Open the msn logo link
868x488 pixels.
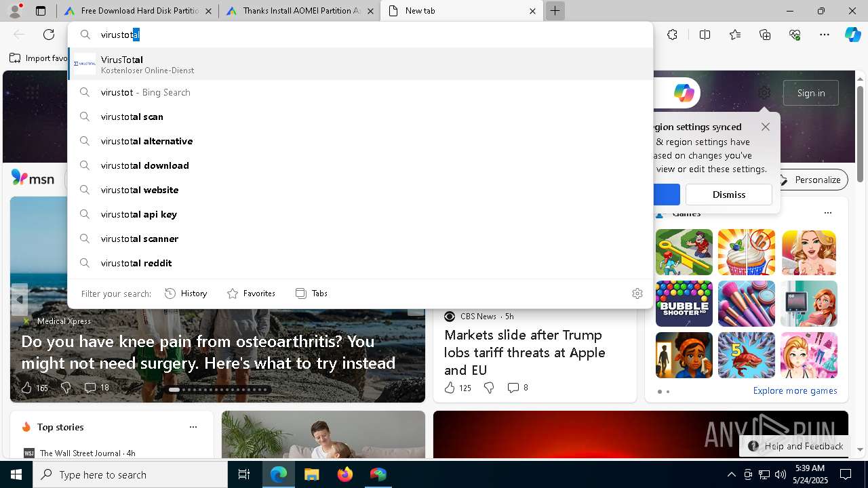click(33, 178)
